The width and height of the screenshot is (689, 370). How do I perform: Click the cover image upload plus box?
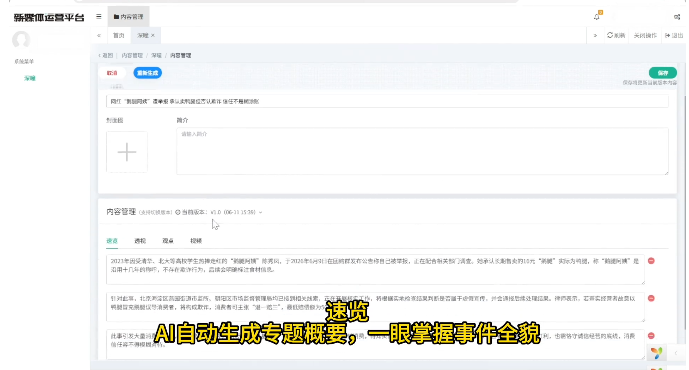(127, 152)
